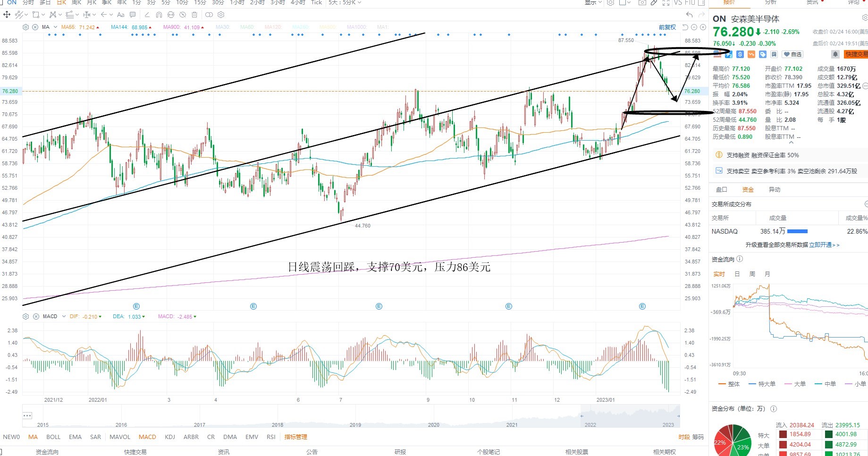Hide all drawings with the eye-slash icon

click(x=183, y=15)
